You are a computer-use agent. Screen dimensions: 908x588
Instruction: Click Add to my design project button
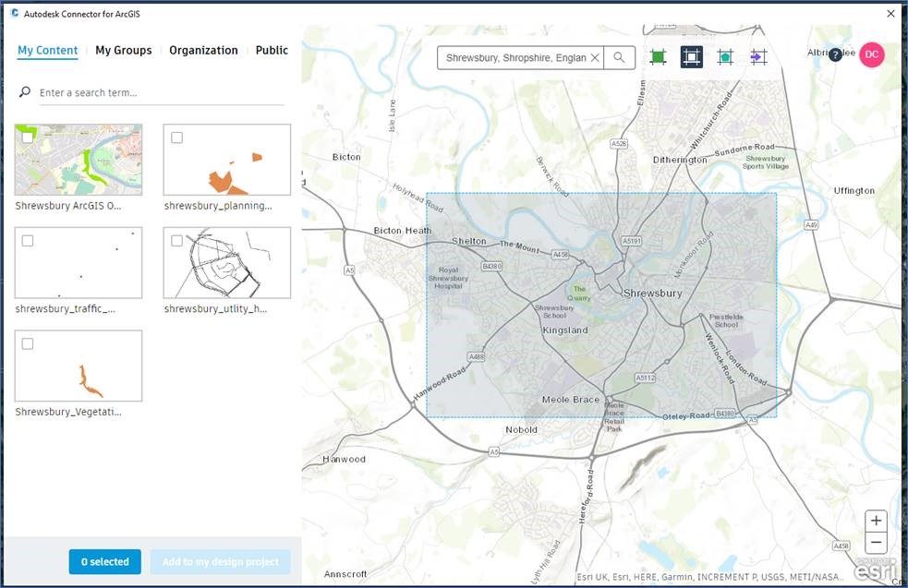(x=221, y=561)
